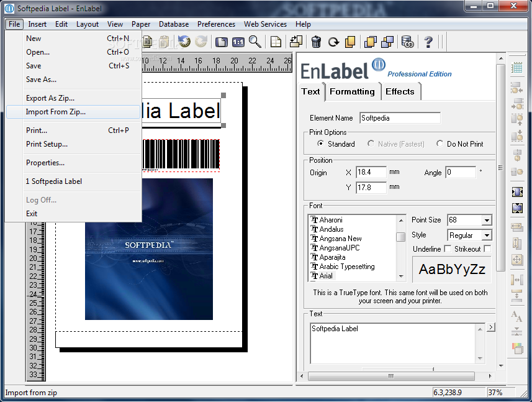
Task: Enable the Underline checkbox
Action: 448,249
